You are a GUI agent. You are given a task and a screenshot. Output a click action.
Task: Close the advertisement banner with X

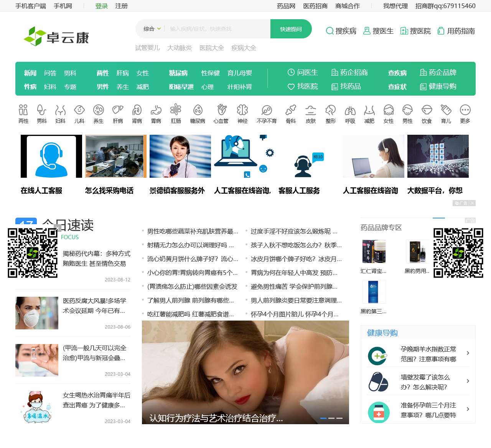[x=472, y=203]
